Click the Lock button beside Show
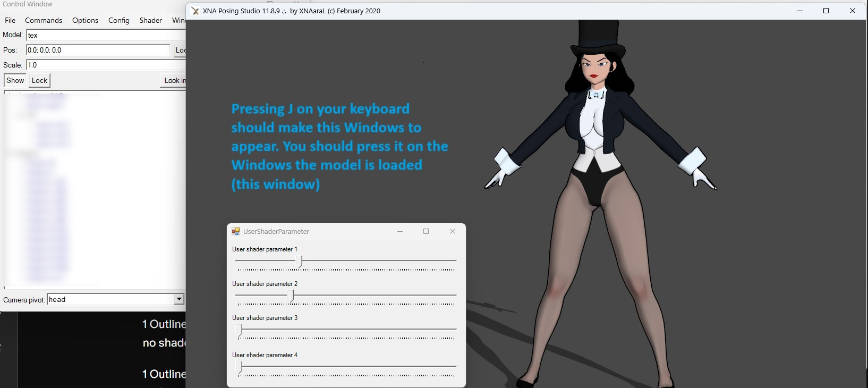Image resolution: width=868 pixels, height=388 pixels. tap(39, 80)
